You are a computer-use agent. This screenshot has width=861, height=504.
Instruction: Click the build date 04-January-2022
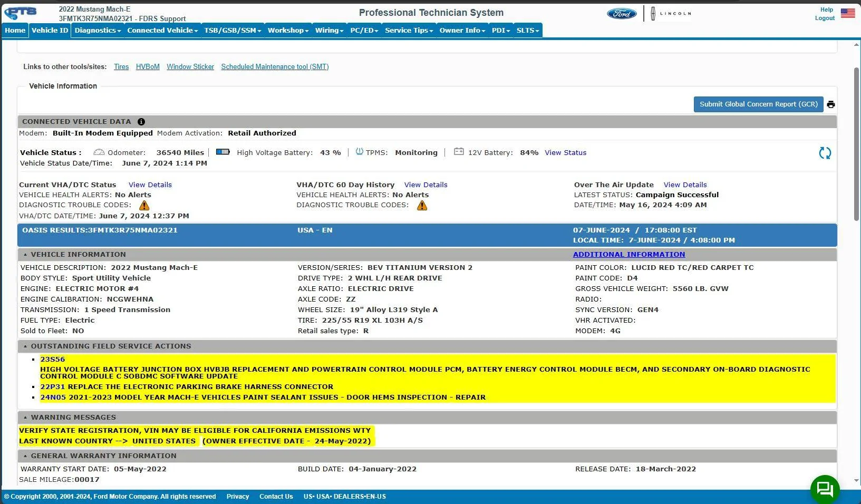click(383, 469)
